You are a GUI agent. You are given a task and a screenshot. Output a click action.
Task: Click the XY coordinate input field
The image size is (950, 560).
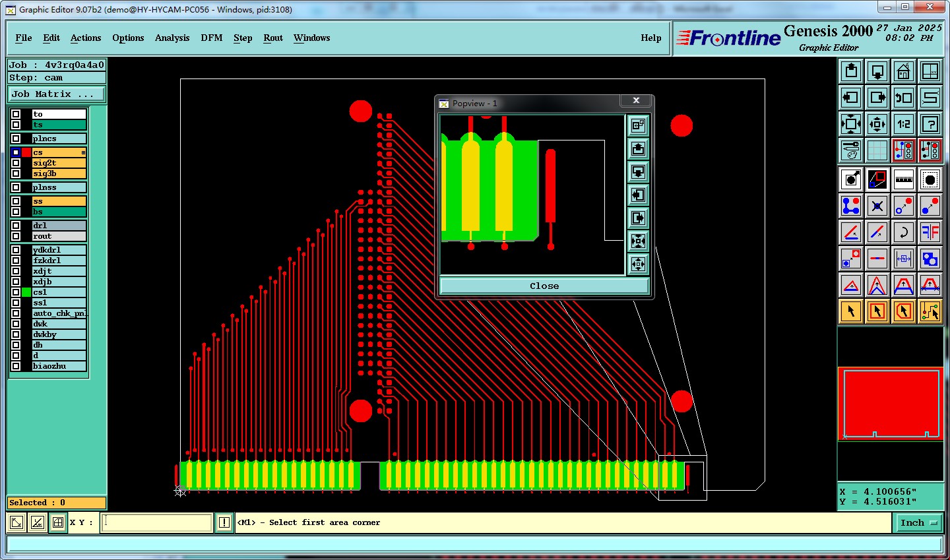coord(157,522)
